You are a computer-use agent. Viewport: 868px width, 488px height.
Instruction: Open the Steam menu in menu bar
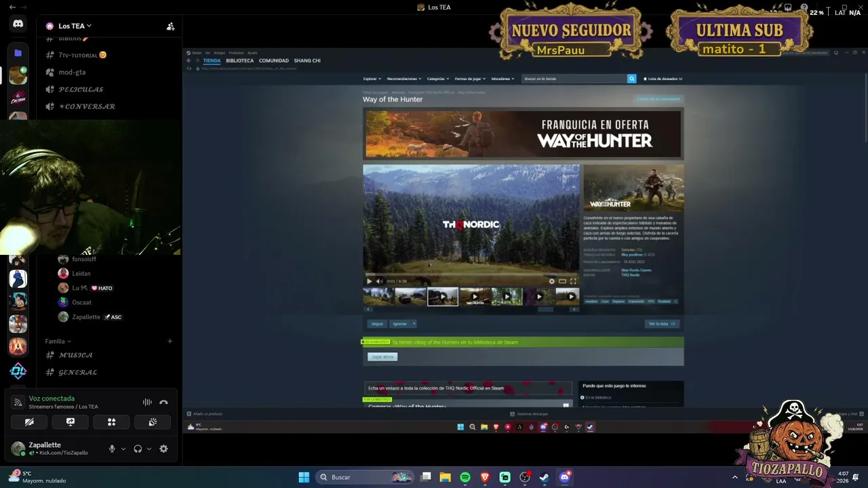[x=197, y=52]
